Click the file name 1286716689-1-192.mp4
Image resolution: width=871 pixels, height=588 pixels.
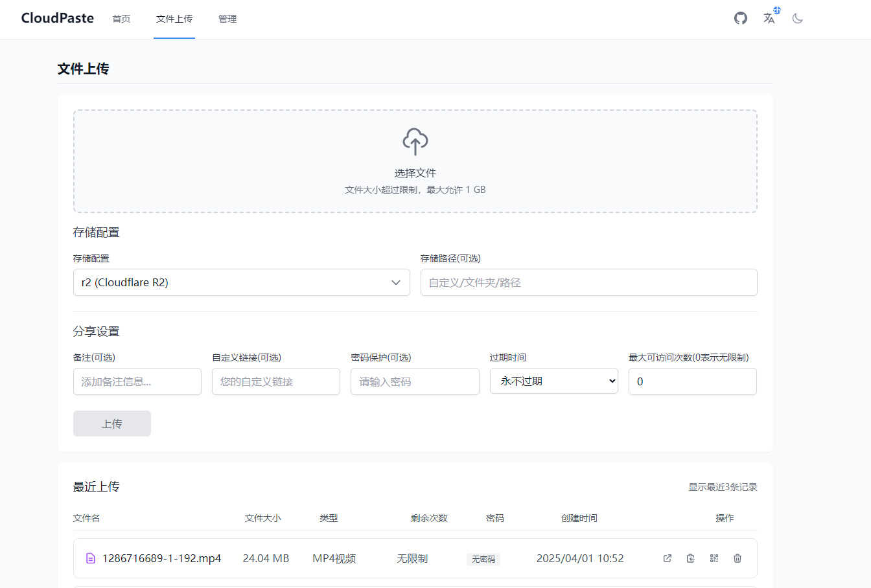point(162,558)
